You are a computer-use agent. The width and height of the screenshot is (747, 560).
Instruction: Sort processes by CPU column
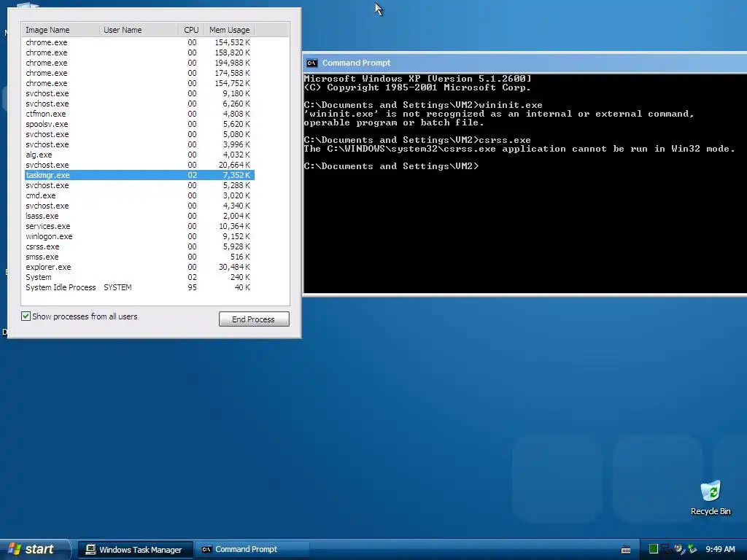coord(190,30)
